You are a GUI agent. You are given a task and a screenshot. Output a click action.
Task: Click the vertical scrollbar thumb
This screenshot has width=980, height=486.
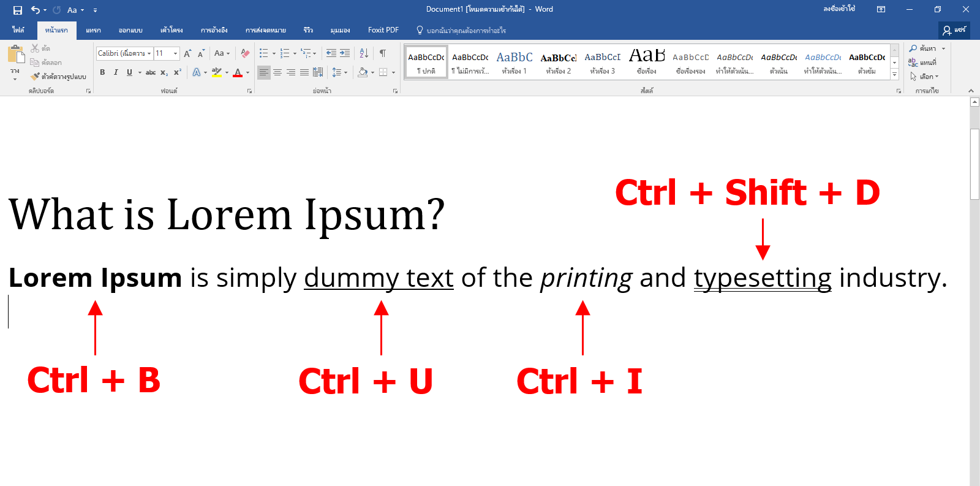tap(975, 164)
